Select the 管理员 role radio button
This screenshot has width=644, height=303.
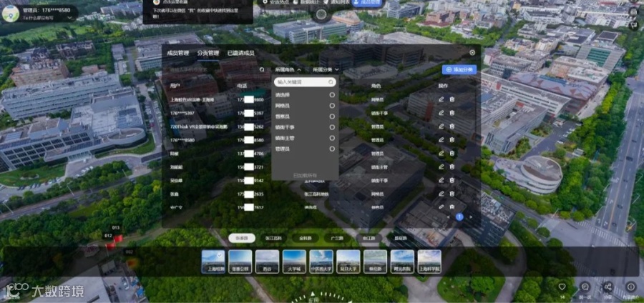pyautogui.click(x=332, y=149)
